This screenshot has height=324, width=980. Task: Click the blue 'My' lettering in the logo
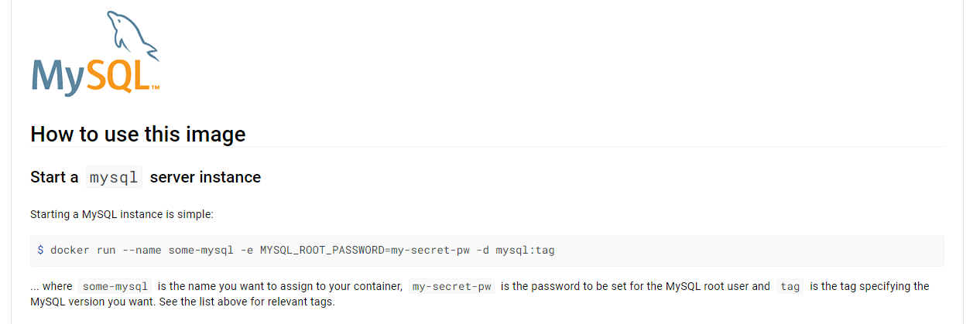pyautogui.click(x=57, y=77)
